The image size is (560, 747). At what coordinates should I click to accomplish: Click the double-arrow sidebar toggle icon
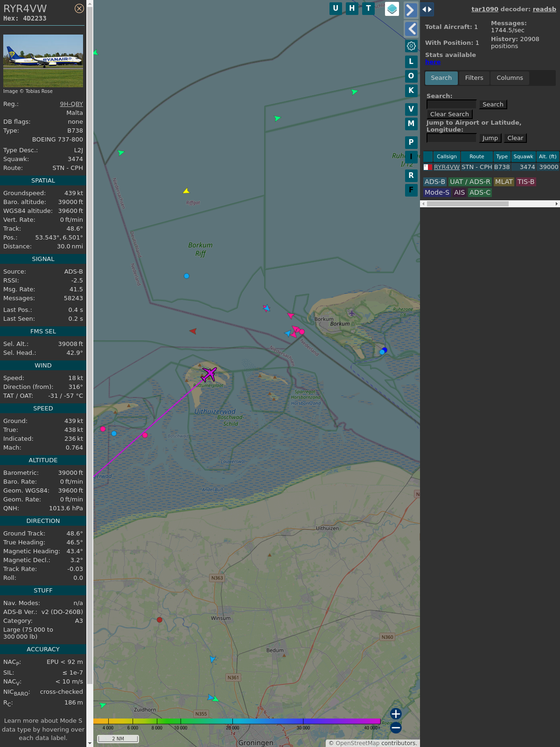427,9
